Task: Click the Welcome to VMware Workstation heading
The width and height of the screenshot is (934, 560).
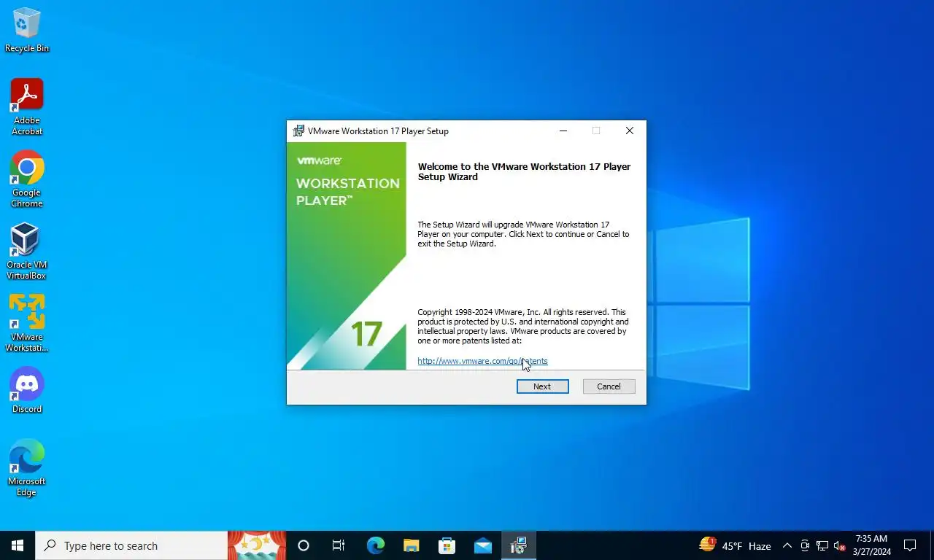Action: click(x=524, y=171)
